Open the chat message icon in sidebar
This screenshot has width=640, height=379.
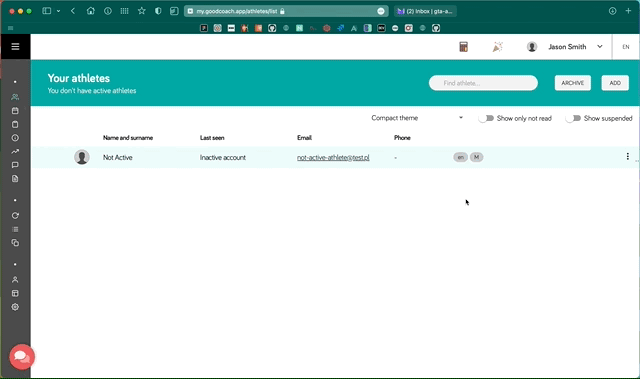[x=15, y=165]
